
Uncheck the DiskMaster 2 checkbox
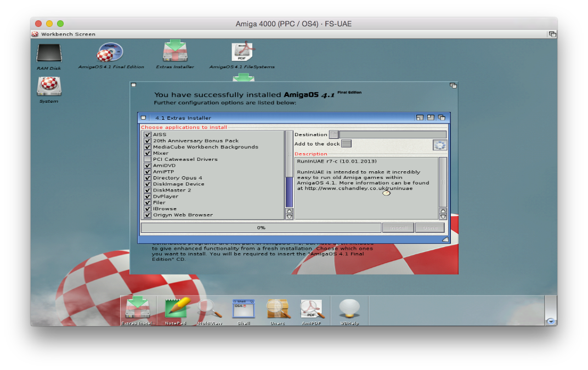click(148, 190)
